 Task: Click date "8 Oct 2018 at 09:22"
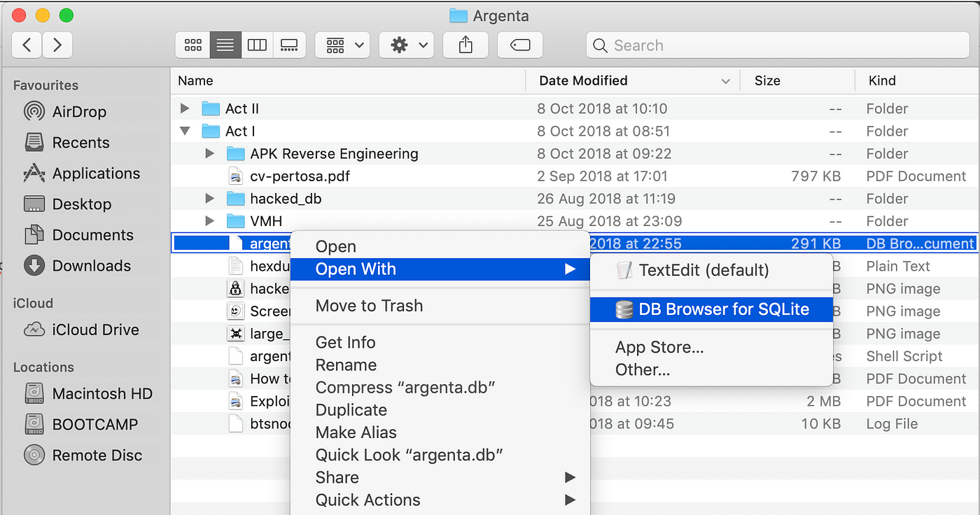tap(605, 153)
